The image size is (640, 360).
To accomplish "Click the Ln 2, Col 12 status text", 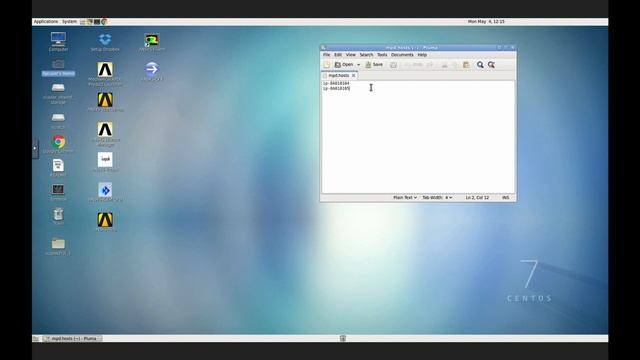I will tap(477, 198).
